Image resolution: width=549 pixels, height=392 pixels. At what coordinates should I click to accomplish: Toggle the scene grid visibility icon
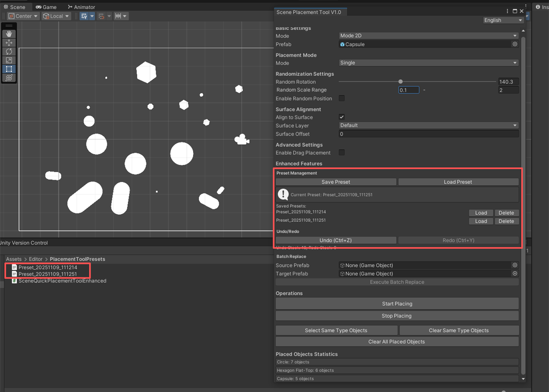84,16
